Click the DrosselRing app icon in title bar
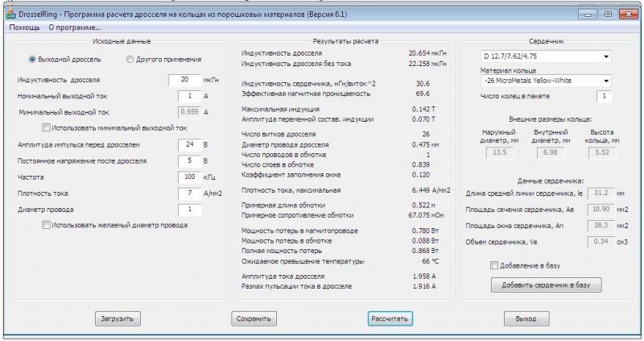Screen dimensions: 644x341 click(10, 14)
